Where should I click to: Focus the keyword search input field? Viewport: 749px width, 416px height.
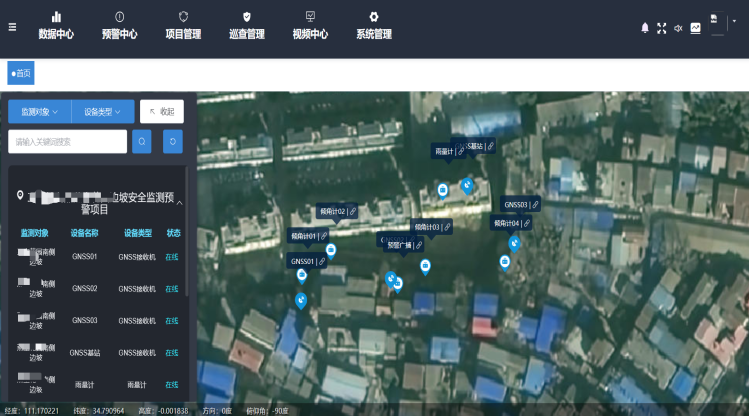click(68, 142)
